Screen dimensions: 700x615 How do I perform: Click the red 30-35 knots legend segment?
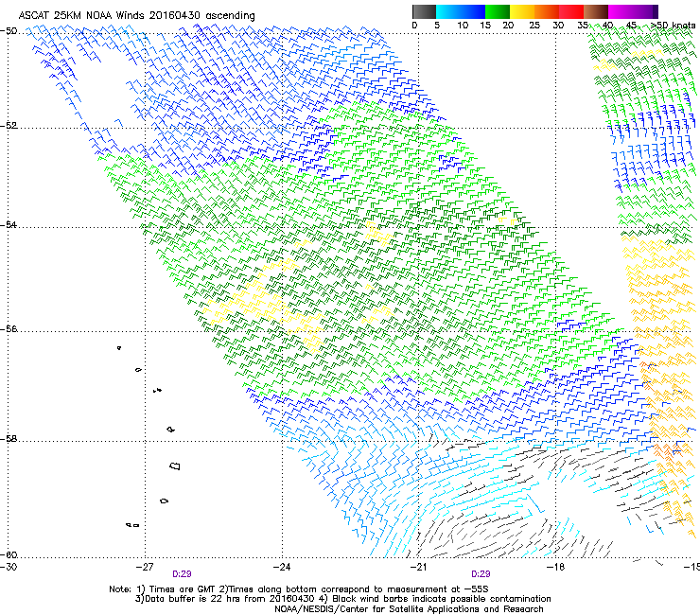click(571, 11)
